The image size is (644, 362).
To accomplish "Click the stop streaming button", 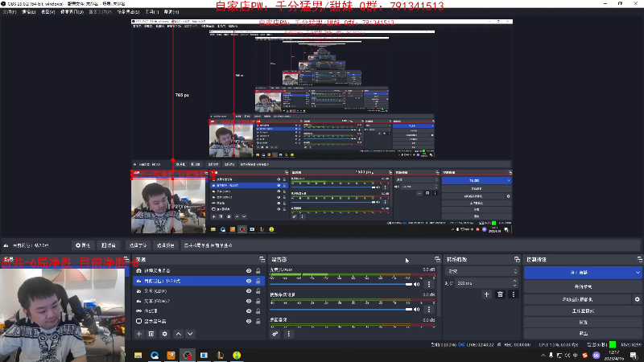I will pyautogui.click(x=579, y=273).
